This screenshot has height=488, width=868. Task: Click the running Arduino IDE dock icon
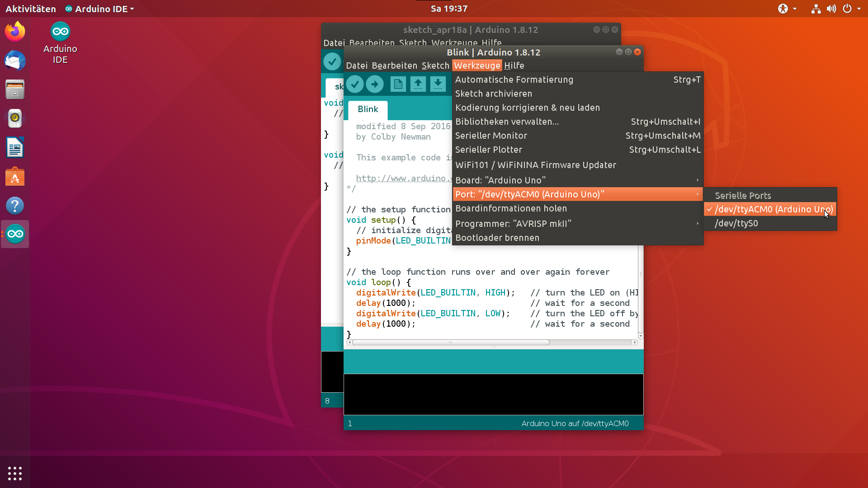15,234
